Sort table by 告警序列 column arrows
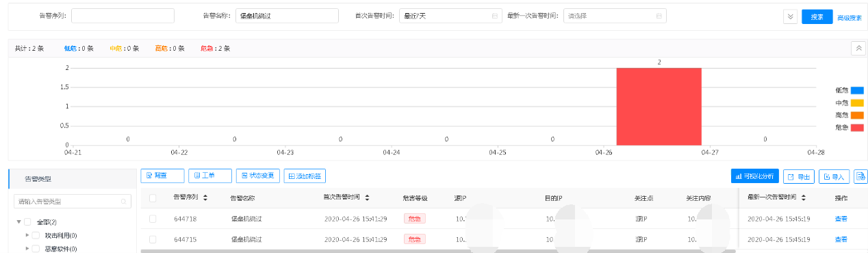The width and height of the screenshot is (868, 253). (x=205, y=197)
